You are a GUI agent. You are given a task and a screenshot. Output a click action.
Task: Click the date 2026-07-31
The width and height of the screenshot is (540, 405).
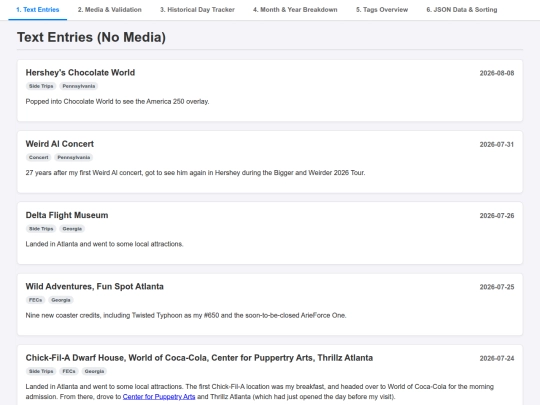(x=497, y=144)
